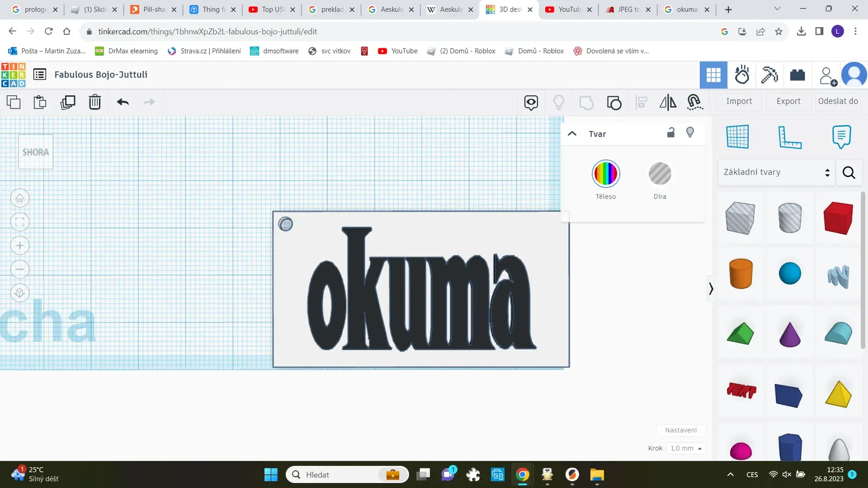This screenshot has height=488, width=868.
Task: Open the Windows Start menu
Action: pyautogui.click(x=271, y=474)
